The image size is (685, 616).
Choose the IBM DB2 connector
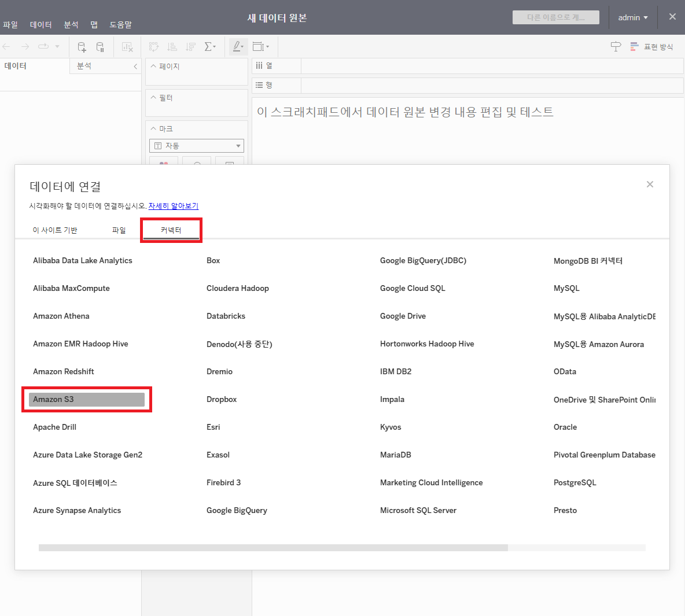click(395, 371)
